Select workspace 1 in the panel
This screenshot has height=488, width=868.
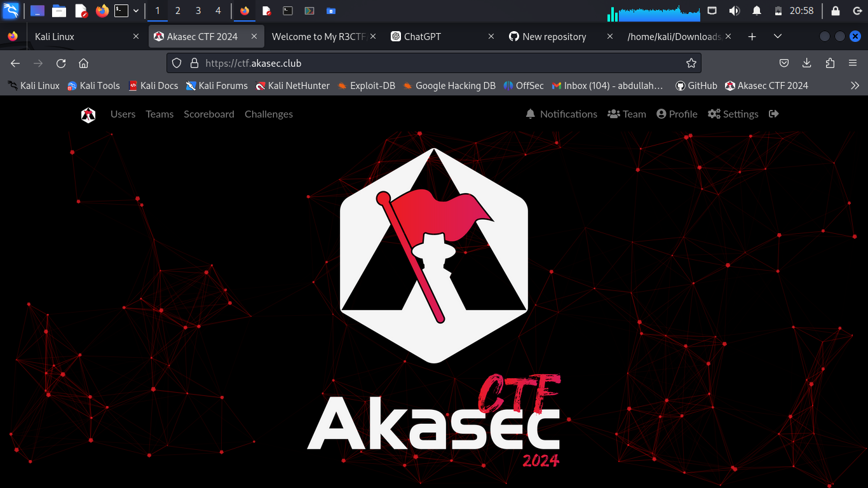click(158, 11)
